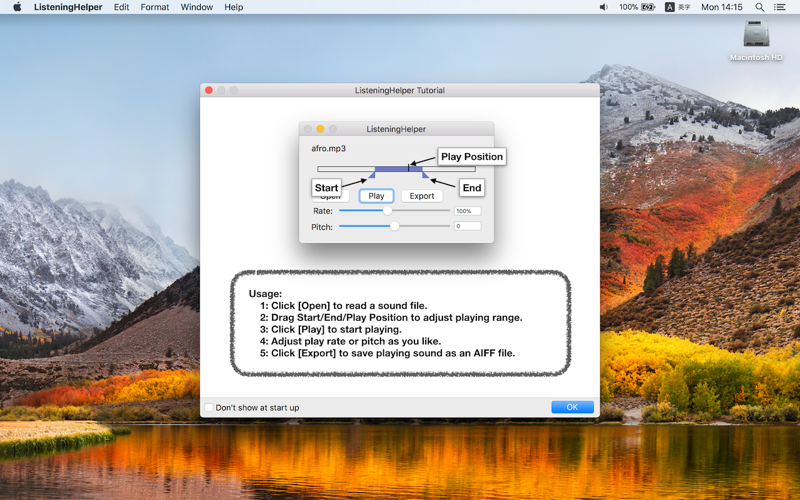The image size is (800, 500).
Task: Open Spotlight search magnifier icon
Action: click(x=759, y=7)
